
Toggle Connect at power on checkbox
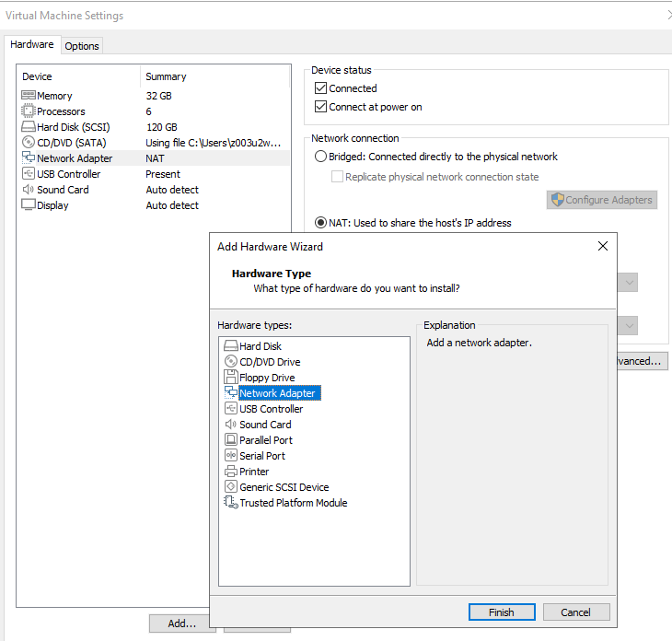[x=320, y=107]
